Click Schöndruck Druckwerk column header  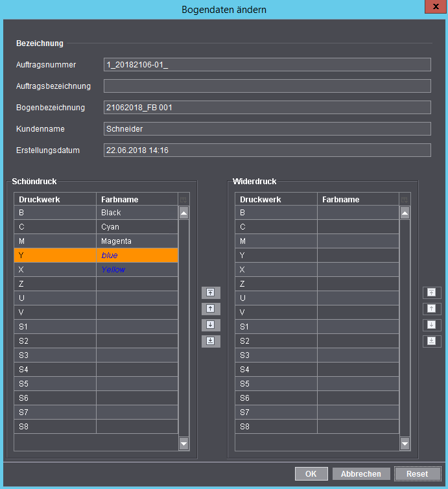pos(55,200)
